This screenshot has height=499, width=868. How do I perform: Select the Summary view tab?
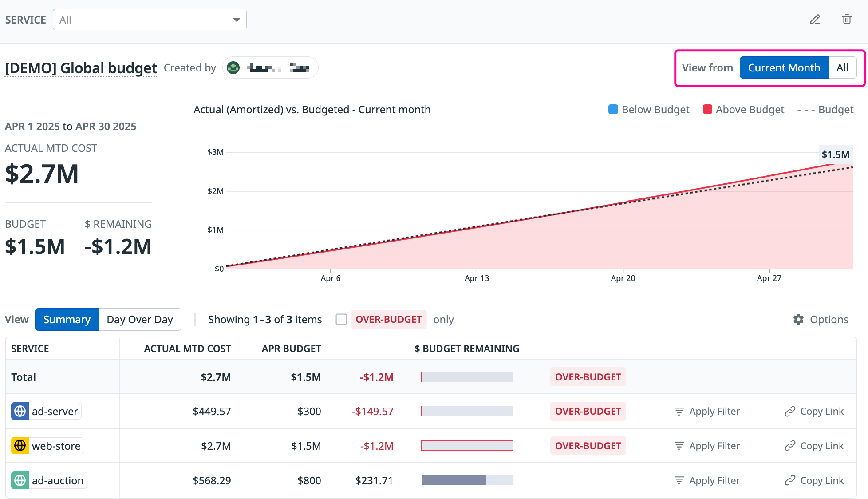(x=67, y=320)
